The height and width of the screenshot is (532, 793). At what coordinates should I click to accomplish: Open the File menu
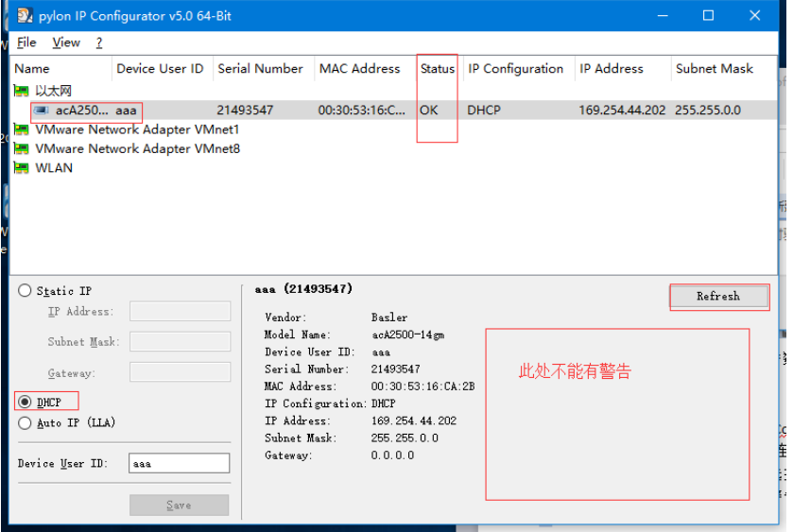pyautogui.click(x=26, y=43)
